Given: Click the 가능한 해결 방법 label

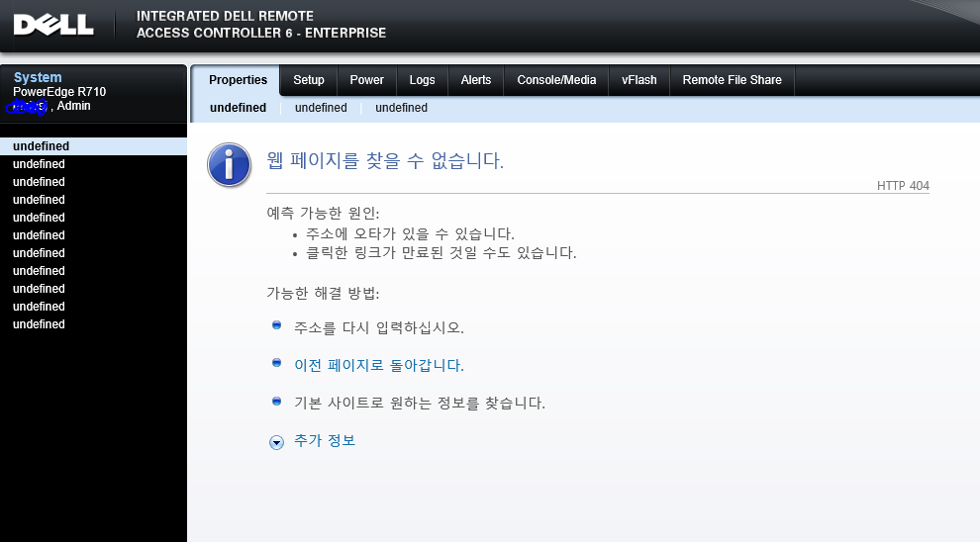Looking at the screenshot, I should point(323,293).
